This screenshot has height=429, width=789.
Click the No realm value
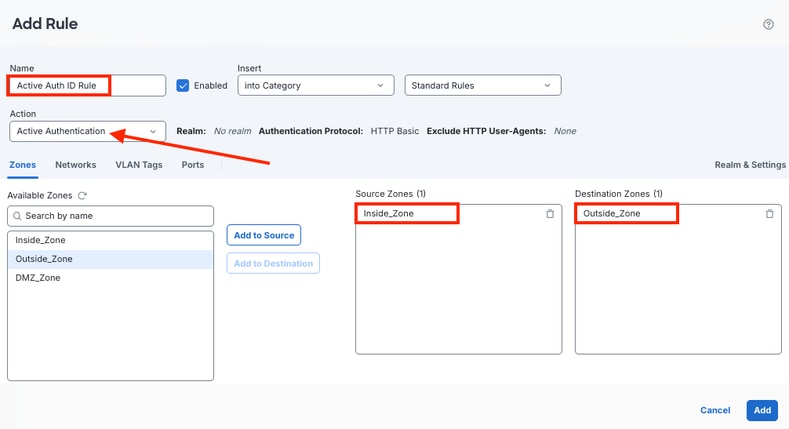(232, 131)
